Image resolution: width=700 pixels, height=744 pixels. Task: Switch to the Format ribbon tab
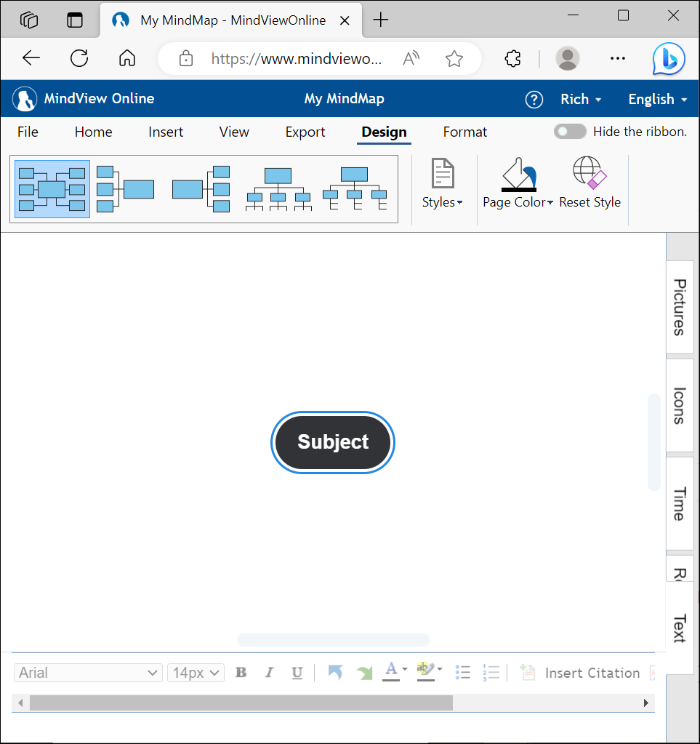[x=465, y=132]
